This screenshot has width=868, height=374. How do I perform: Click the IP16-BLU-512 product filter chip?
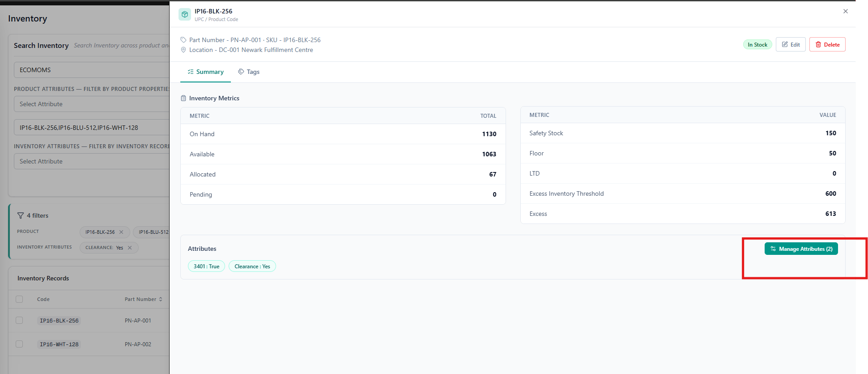tap(152, 232)
